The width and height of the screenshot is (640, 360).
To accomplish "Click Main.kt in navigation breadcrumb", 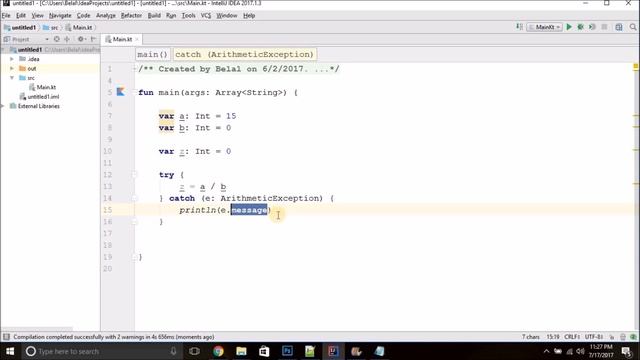I will (79, 27).
